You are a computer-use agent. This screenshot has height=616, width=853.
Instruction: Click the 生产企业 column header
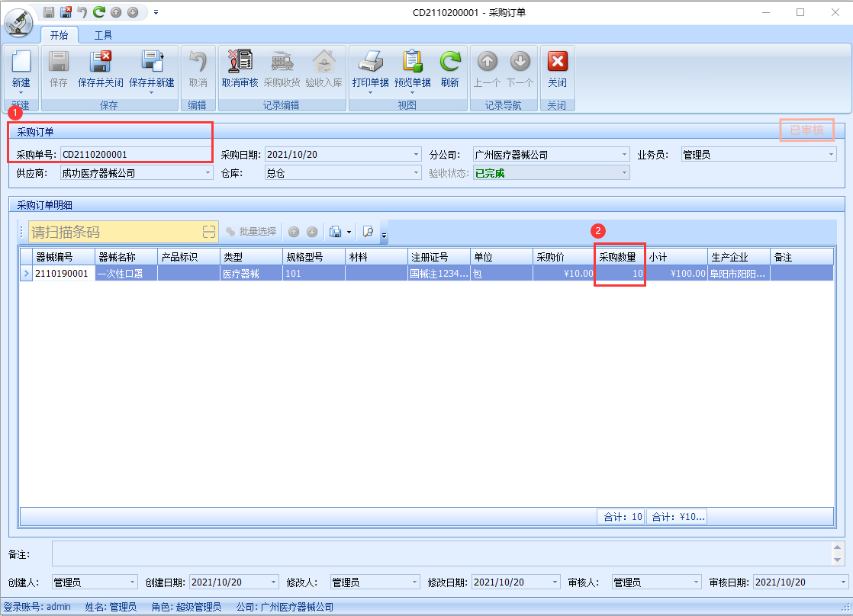(739, 257)
